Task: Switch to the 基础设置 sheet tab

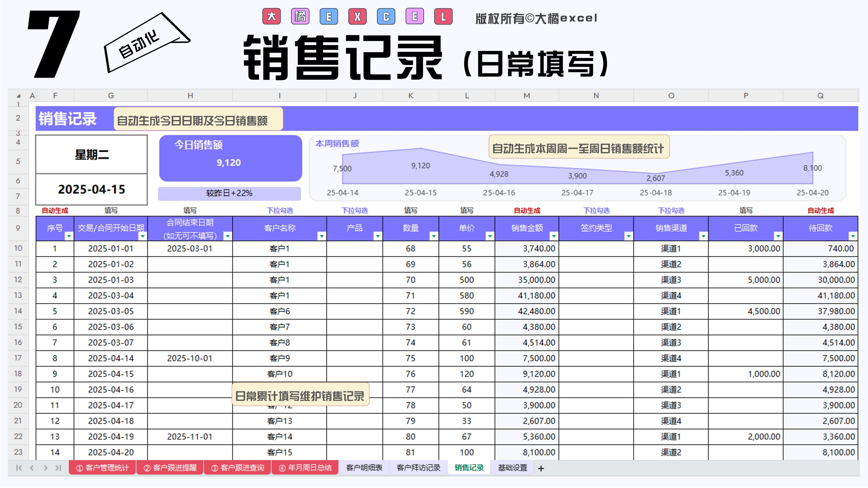Action: pos(512,468)
